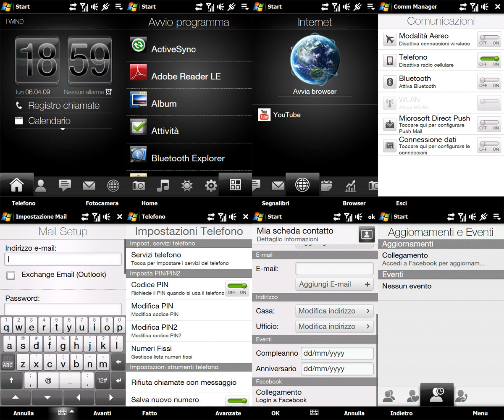Open Adobe Reader LE icon
This screenshot has width=504, height=420.
point(138,73)
